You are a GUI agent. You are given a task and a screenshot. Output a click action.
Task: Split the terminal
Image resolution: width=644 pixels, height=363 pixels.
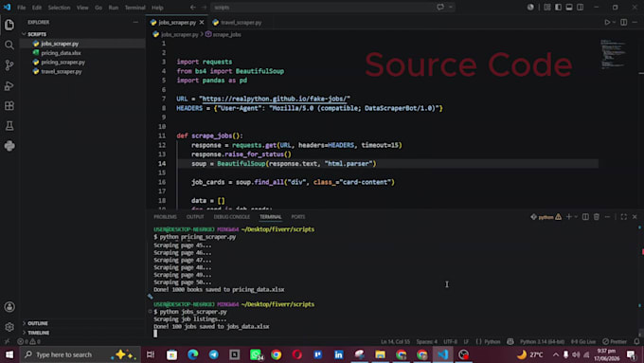[585, 217]
